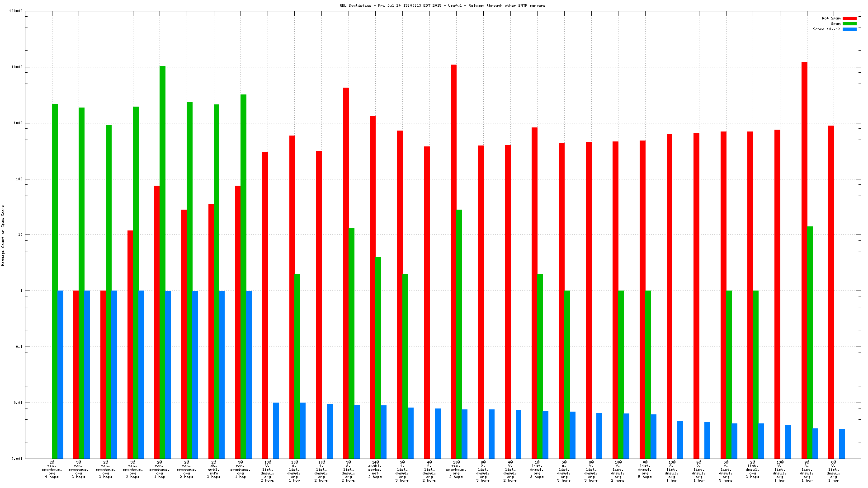
Task: Click the 10000 tick on the y-axis
Action: point(16,67)
